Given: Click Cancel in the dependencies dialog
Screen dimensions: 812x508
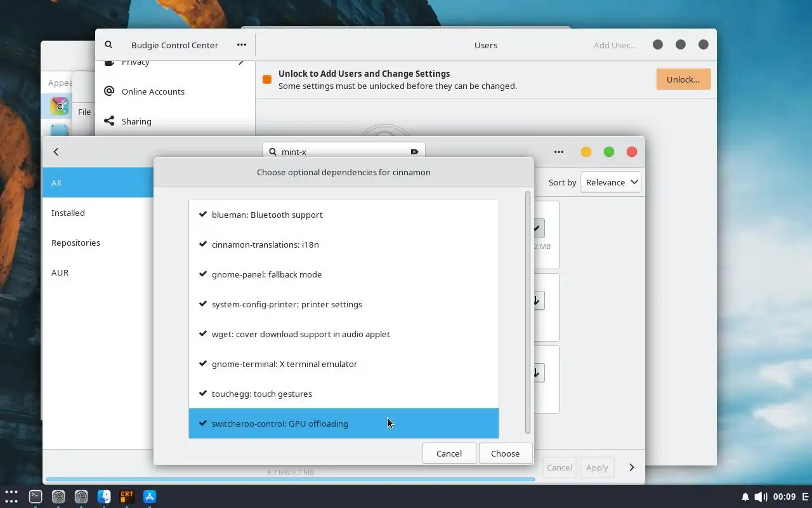Looking at the screenshot, I should tap(449, 453).
